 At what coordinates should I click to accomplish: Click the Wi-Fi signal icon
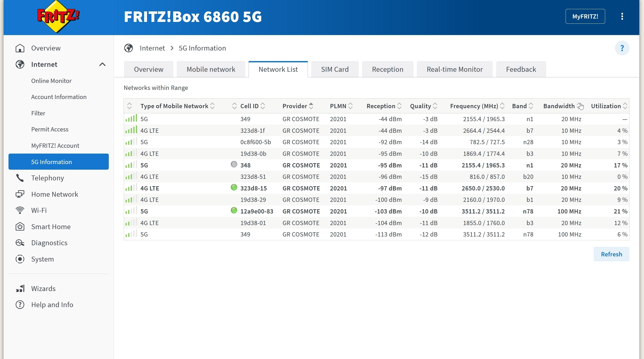click(20, 210)
